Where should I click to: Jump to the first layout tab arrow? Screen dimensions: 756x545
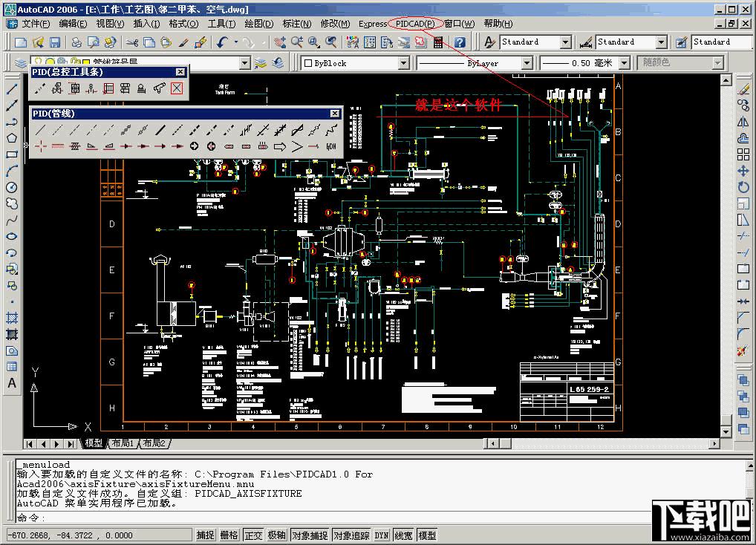pyautogui.click(x=30, y=444)
